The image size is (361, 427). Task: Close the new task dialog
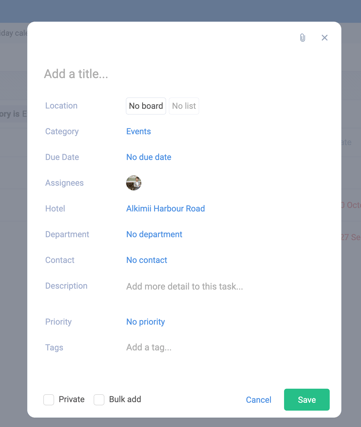click(x=324, y=38)
